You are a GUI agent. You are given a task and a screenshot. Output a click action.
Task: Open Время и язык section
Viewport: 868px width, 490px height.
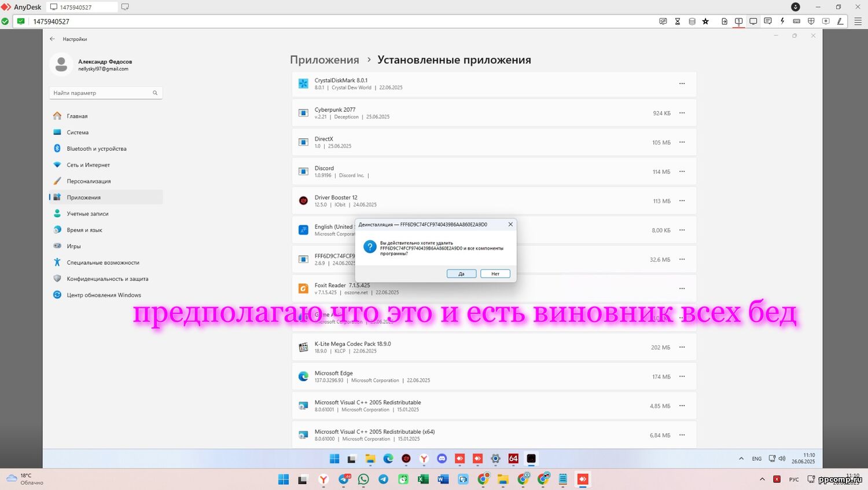(106, 229)
